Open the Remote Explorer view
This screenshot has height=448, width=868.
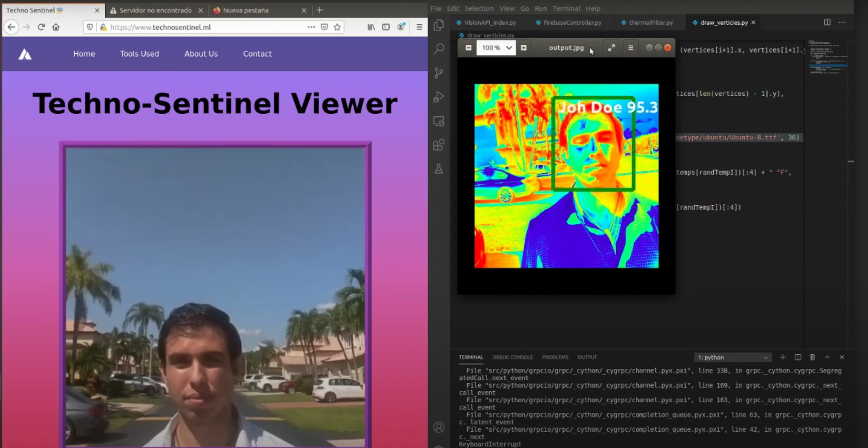pos(439,121)
